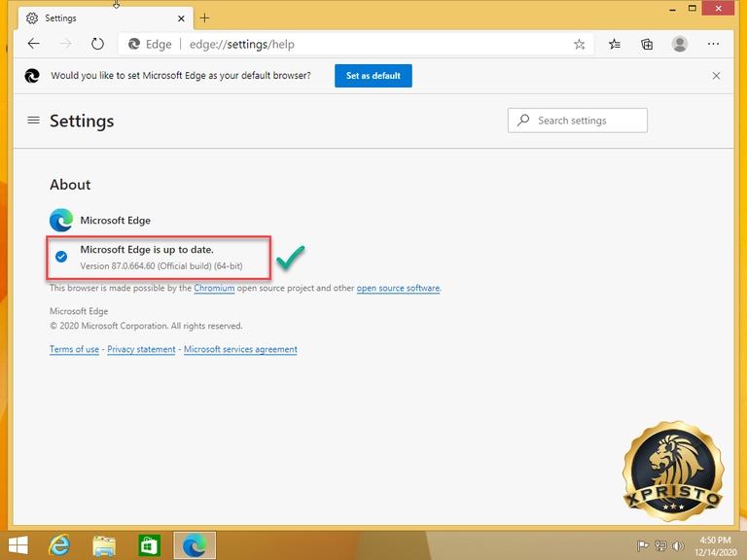This screenshot has width=747, height=560.
Task: Open the Settings hamburger menu
Action: pyautogui.click(x=33, y=121)
